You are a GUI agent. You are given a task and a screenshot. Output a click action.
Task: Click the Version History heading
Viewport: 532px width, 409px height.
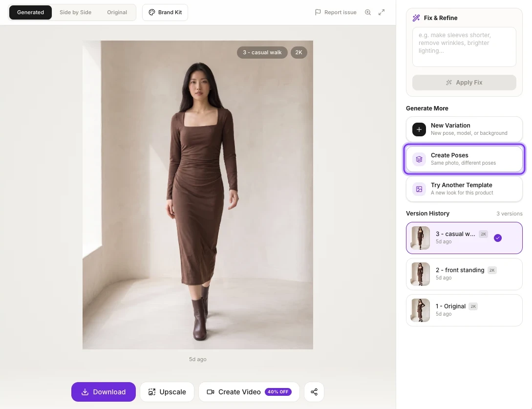(427, 214)
